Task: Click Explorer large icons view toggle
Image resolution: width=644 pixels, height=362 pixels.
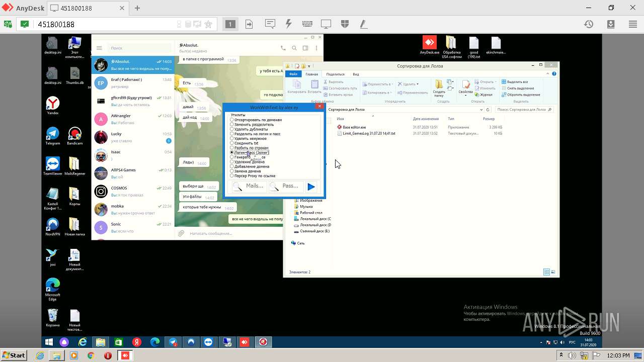Action: pos(553,272)
